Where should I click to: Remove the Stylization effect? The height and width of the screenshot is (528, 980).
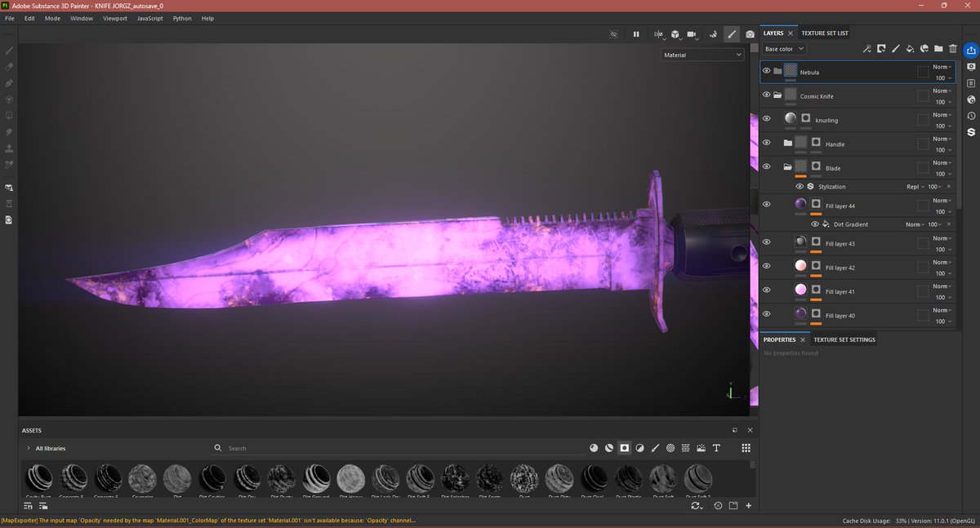coord(948,187)
